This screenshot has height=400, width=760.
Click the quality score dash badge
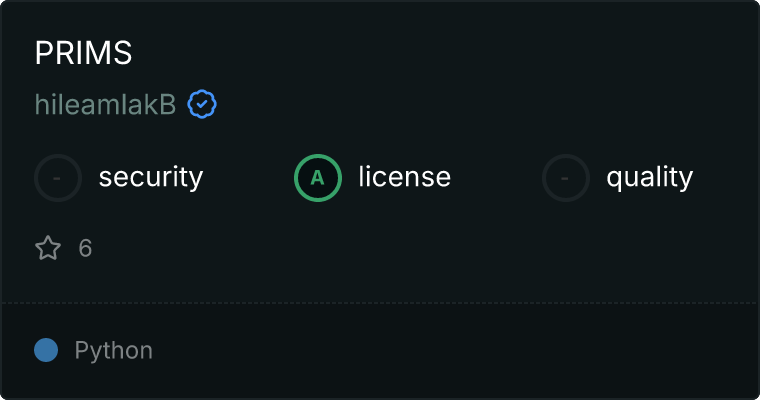click(566, 178)
